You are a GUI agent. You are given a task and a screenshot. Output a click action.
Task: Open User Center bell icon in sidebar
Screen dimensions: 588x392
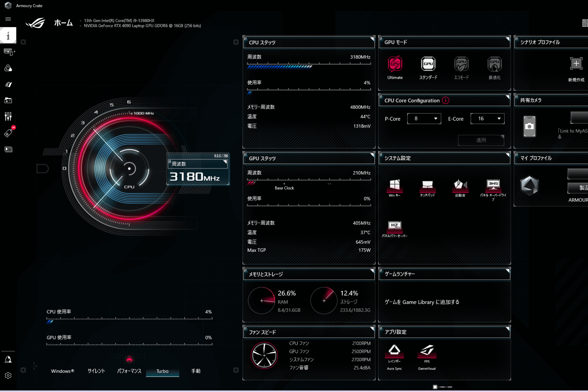(x=8, y=359)
